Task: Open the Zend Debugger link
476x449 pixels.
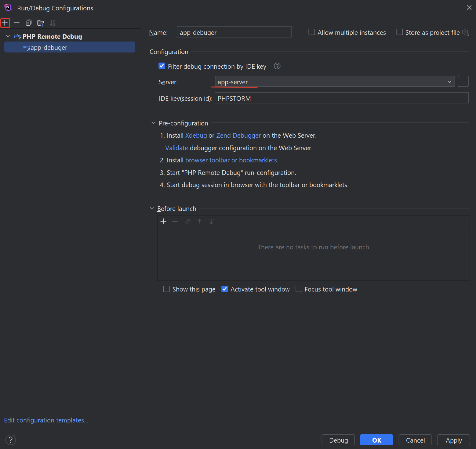Action: (238, 136)
